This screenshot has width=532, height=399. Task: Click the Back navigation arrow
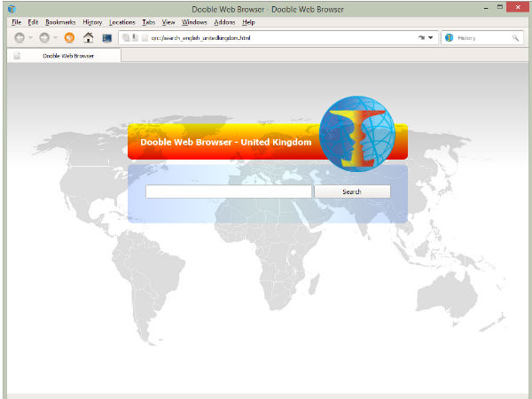[x=20, y=38]
